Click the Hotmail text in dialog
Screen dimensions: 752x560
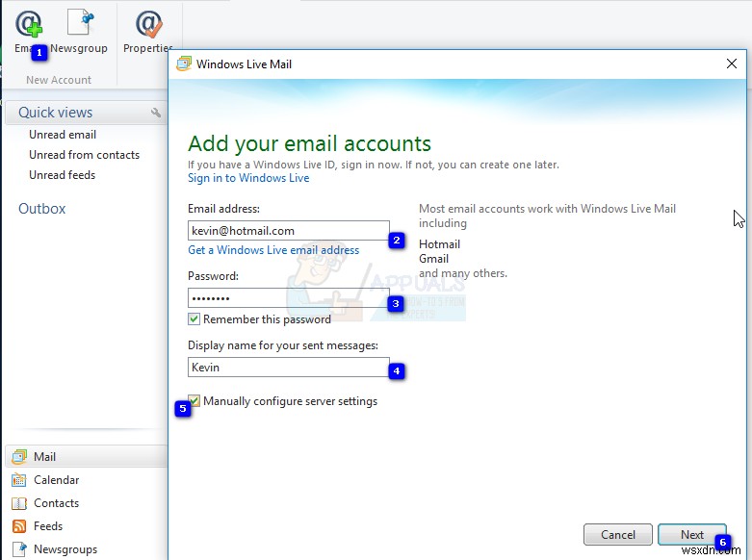click(439, 244)
